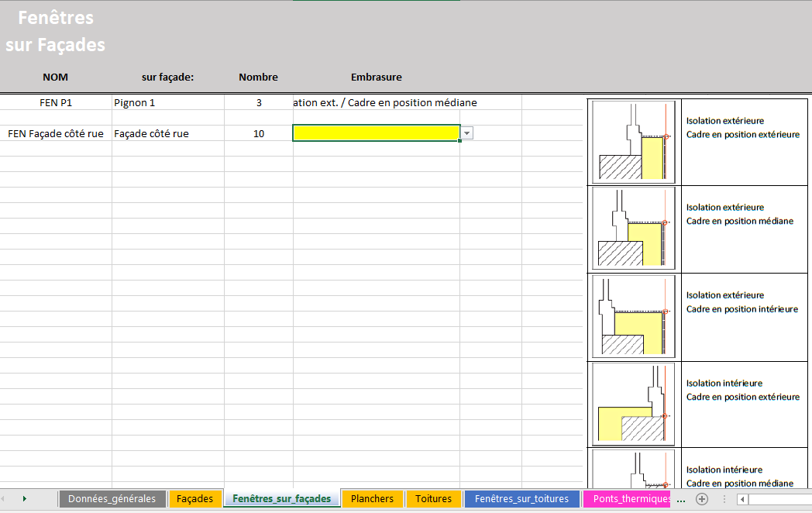The width and height of the screenshot is (812, 513).
Task: Show more hidden sheet tabs ellipsis
Action: (x=681, y=499)
